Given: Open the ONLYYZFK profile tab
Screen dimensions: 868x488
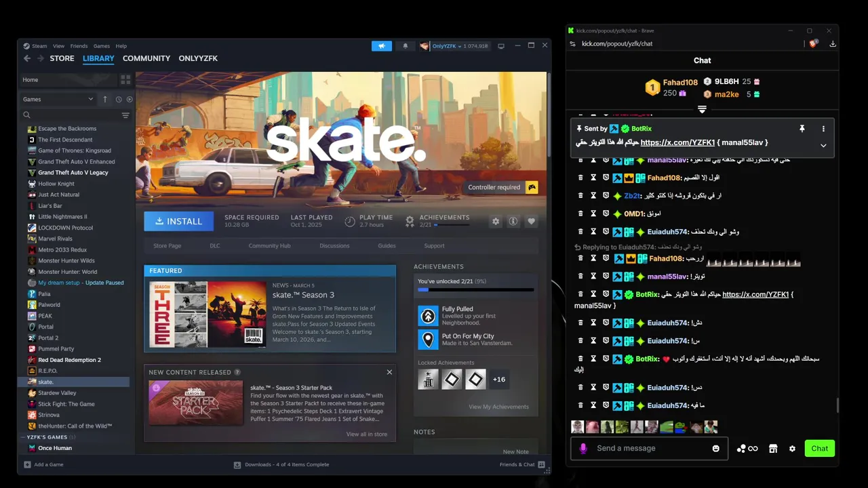Looking at the screenshot, I should click(x=198, y=59).
